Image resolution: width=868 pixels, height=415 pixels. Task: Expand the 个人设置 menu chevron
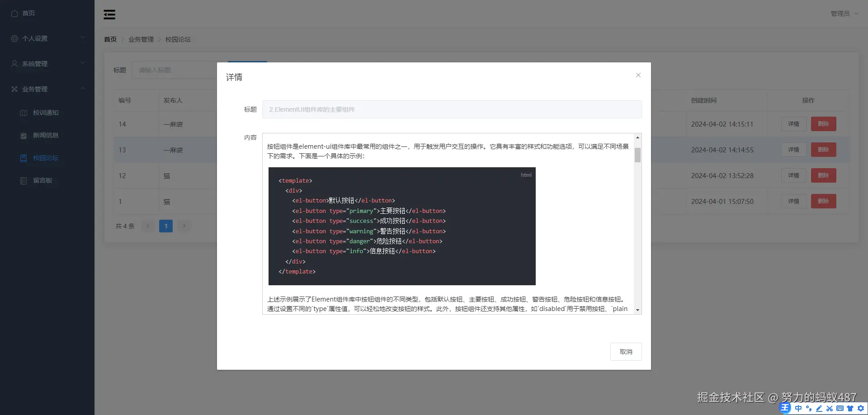(83, 38)
